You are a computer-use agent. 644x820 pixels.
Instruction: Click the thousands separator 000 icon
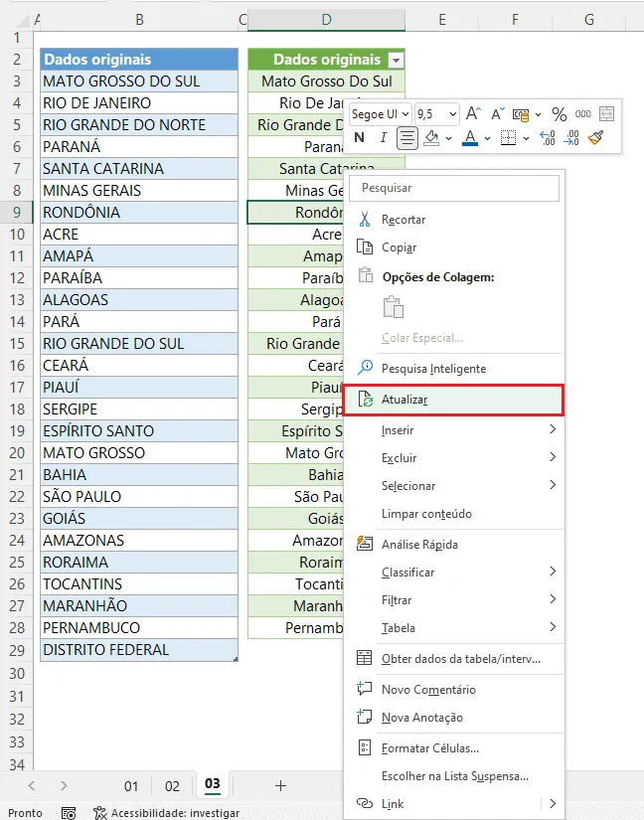tap(582, 114)
